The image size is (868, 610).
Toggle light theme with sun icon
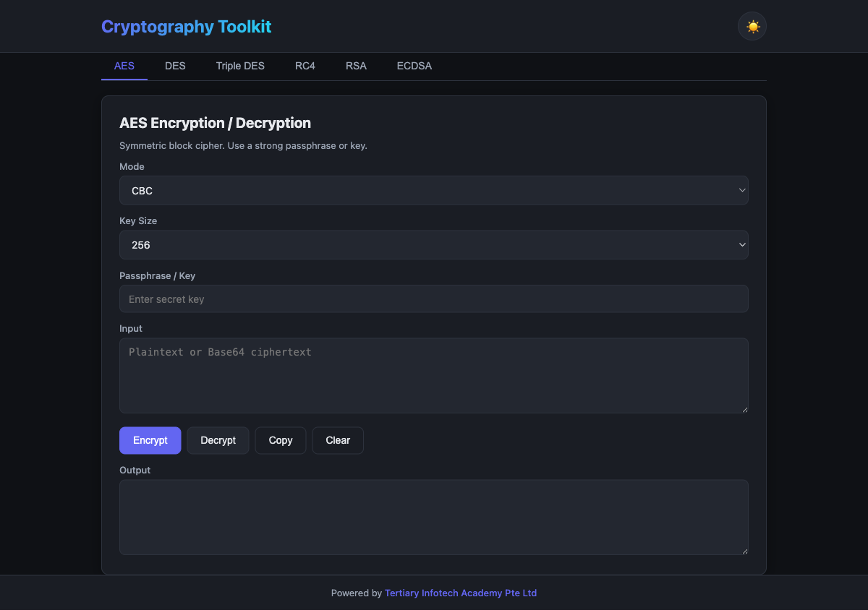752,27
